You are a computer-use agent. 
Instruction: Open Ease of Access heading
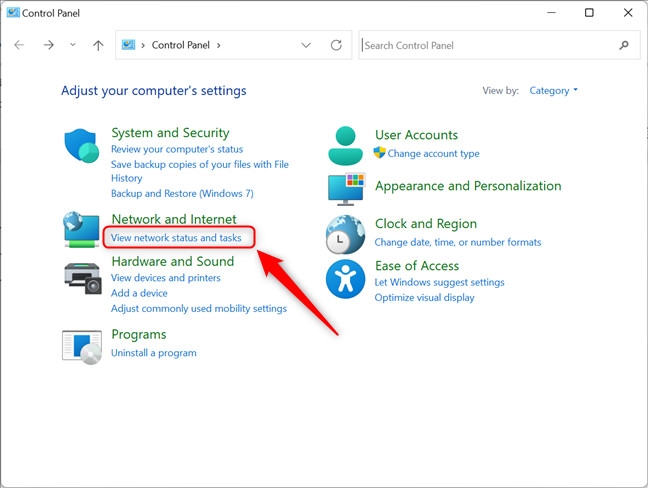click(417, 266)
